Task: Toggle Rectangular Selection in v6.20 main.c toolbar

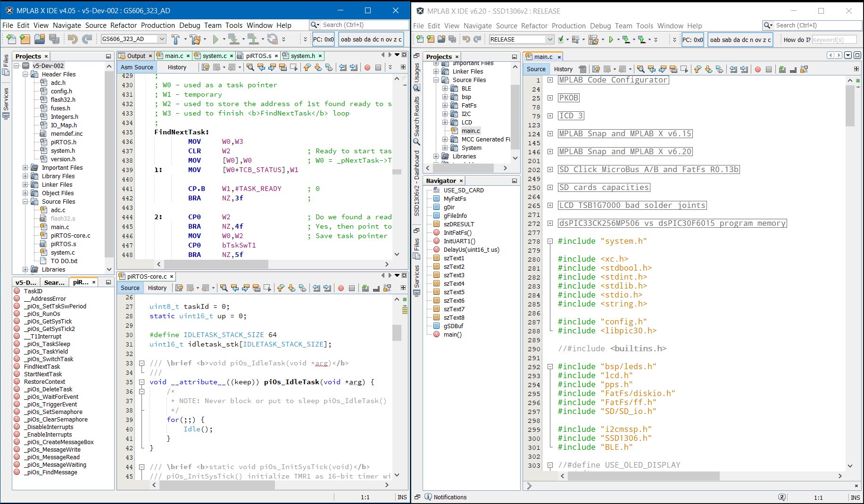Action: 684,69
